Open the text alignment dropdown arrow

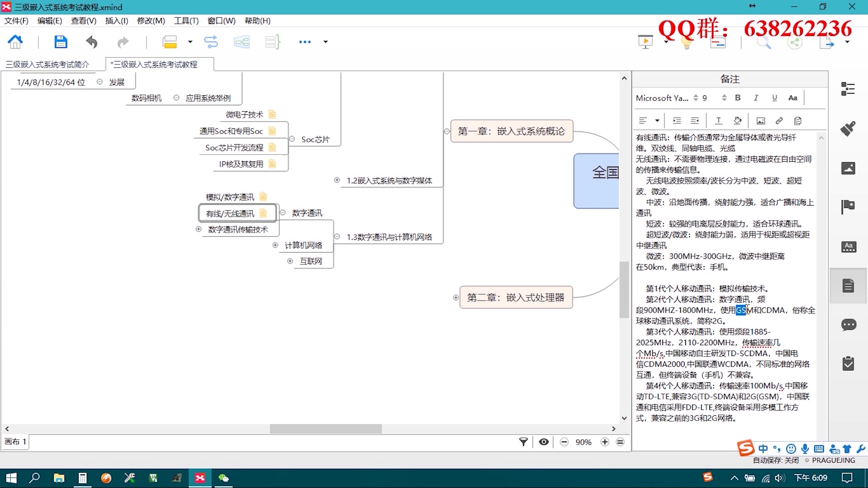pos(657,121)
